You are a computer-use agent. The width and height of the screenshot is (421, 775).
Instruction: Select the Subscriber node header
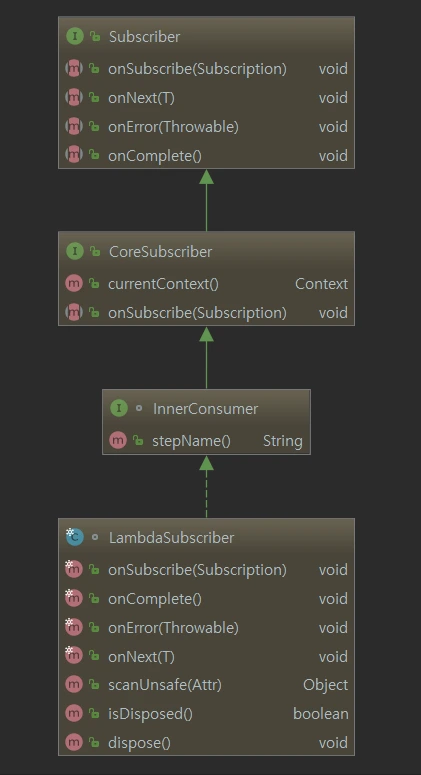tap(207, 37)
